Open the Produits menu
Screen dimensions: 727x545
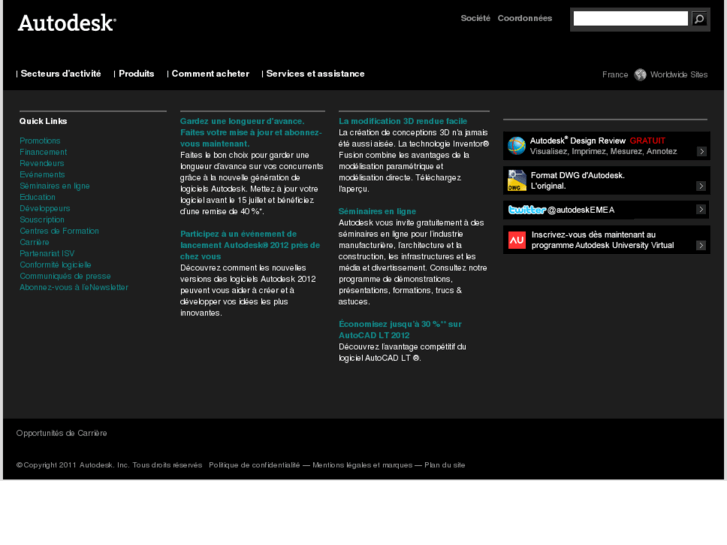coord(136,74)
